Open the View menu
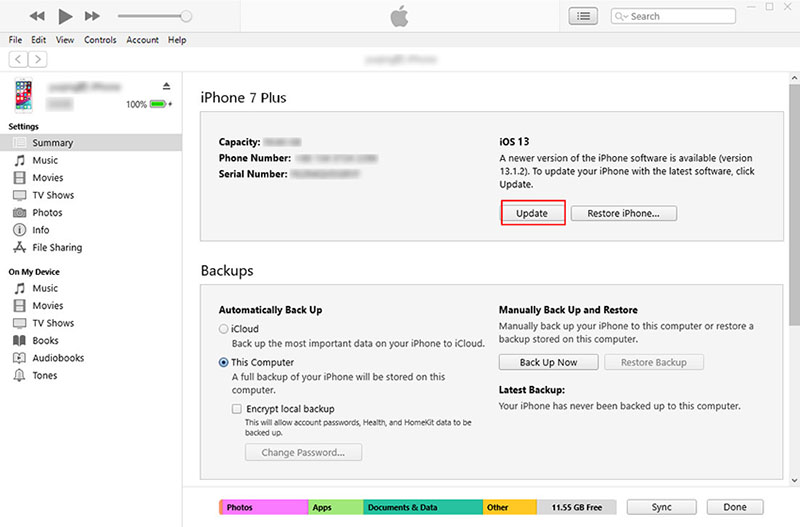 [x=65, y=40]
